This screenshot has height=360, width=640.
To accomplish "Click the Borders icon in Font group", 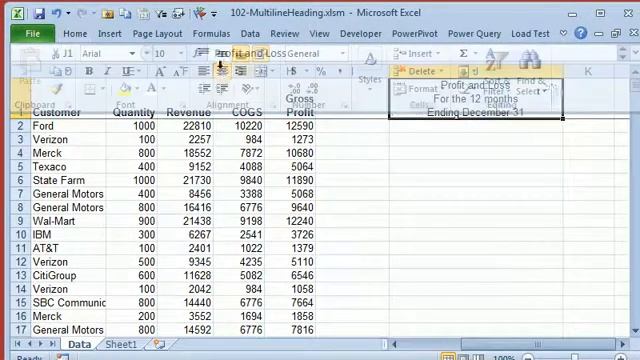I will (90, 89).
